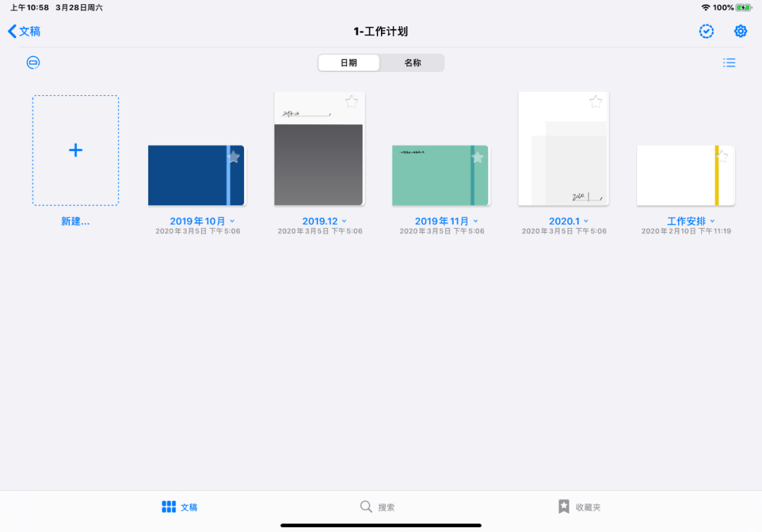Tap the plus icon to create new notebook
762x532 pixels.
pyautogui.click(x=75, y=150)
